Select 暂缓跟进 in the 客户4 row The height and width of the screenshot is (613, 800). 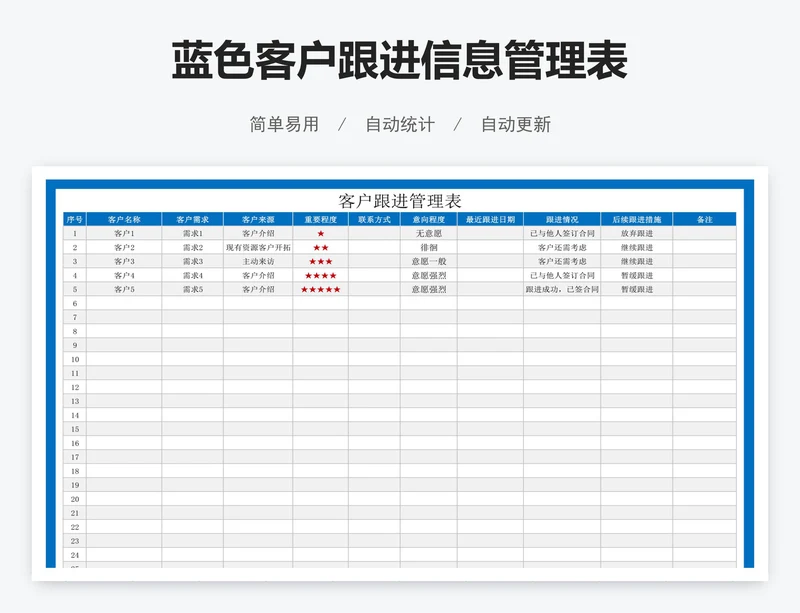pyautogui.click(x=637, y=276)
